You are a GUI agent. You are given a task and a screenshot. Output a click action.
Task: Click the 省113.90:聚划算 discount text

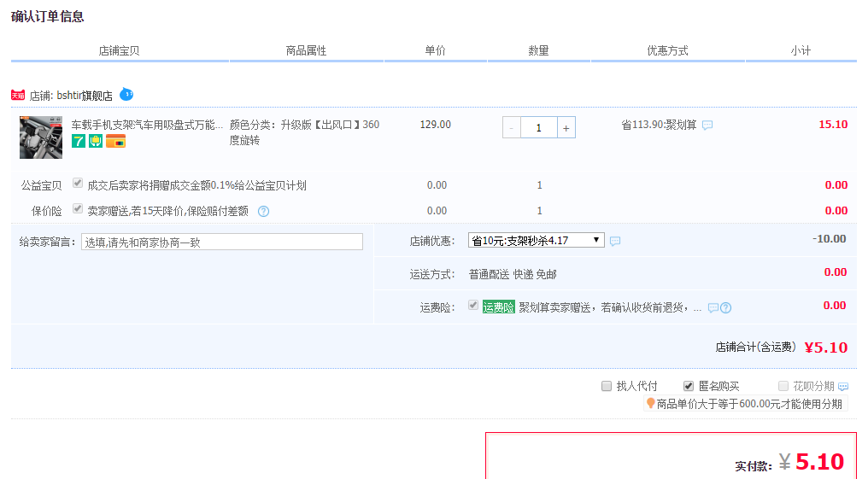(x=659, y=125)
